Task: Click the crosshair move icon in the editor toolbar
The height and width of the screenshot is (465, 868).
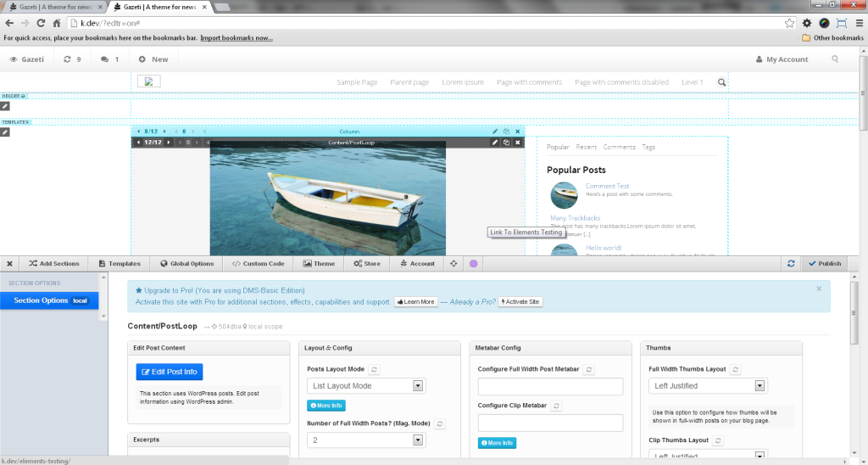Action: click(453, 264)
